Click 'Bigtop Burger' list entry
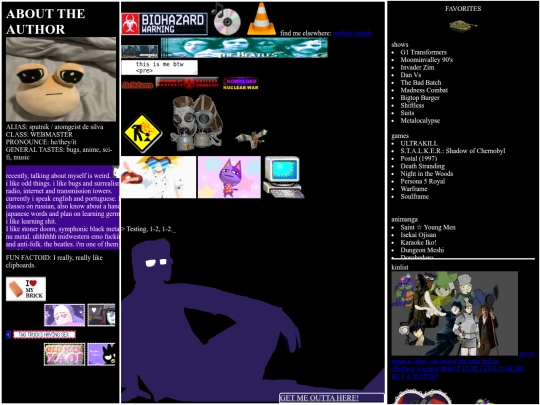The width and height of the screenshot is (540, 405). [x=420, y=98]
